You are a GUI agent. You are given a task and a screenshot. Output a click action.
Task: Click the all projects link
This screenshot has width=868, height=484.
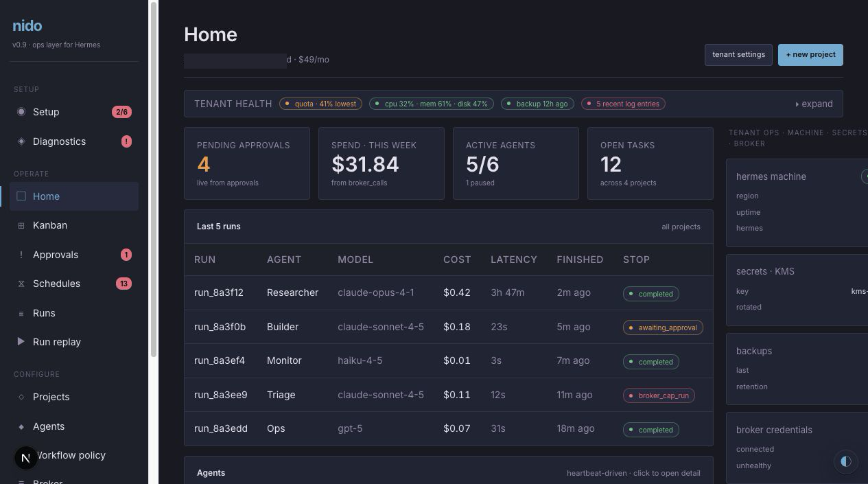click(681, 227)
